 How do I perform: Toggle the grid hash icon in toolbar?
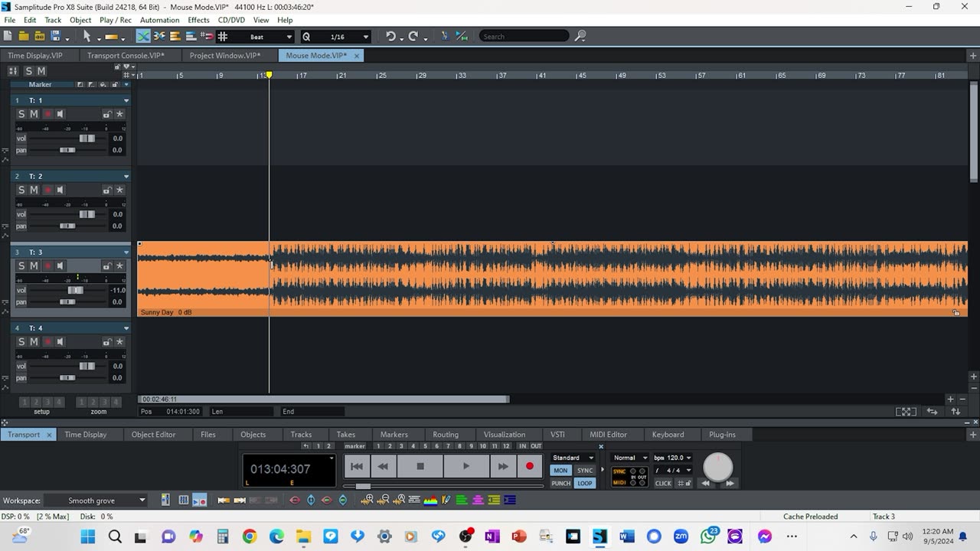[x=223, y=36]
